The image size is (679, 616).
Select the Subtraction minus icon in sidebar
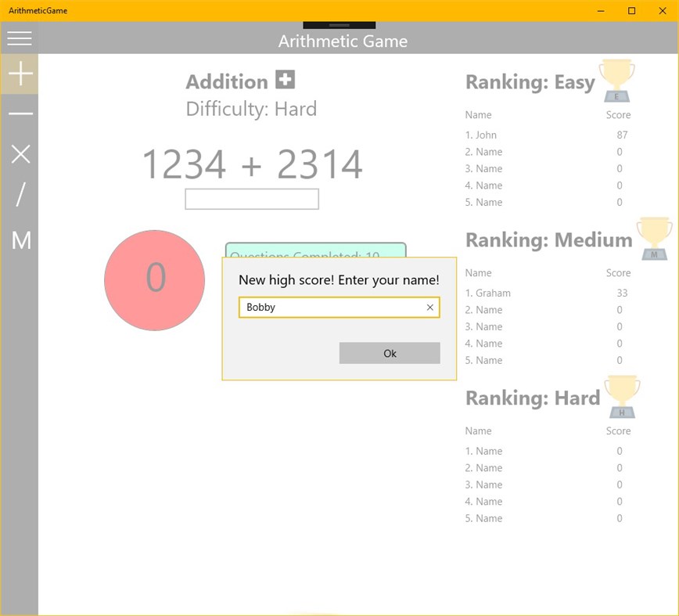coord(20,114)
